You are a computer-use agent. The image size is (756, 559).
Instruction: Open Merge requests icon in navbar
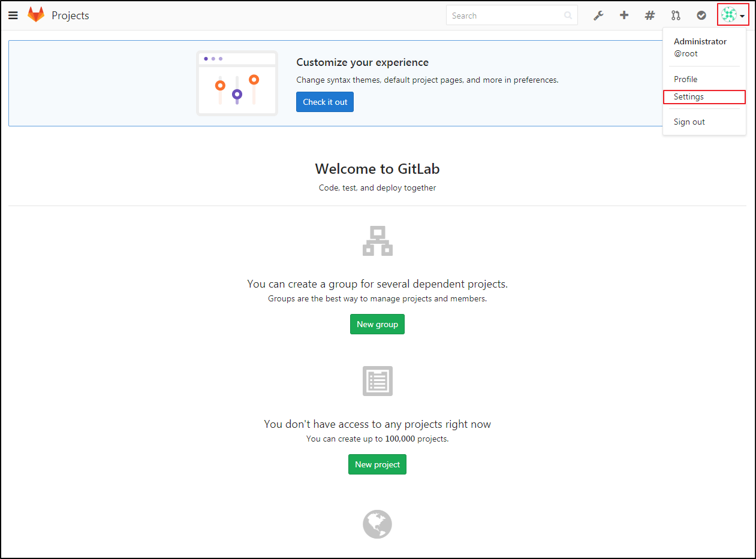pos(676,16)
